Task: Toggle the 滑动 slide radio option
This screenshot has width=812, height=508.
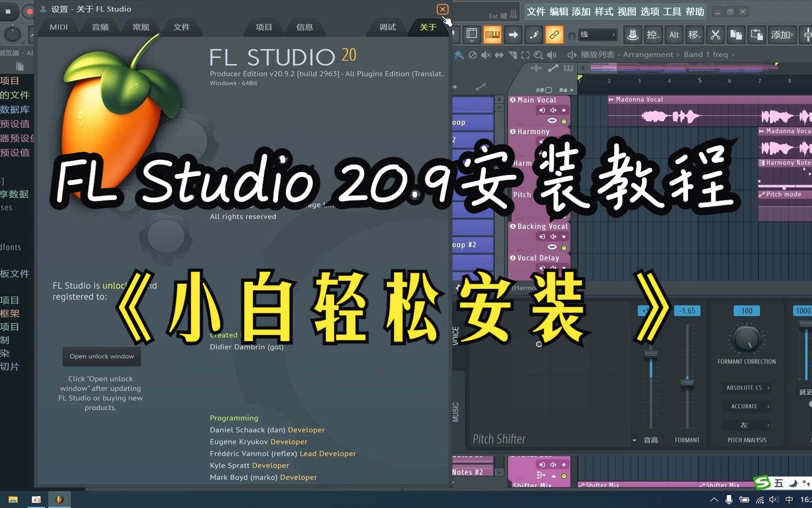Action: click(x=571, y=90)
